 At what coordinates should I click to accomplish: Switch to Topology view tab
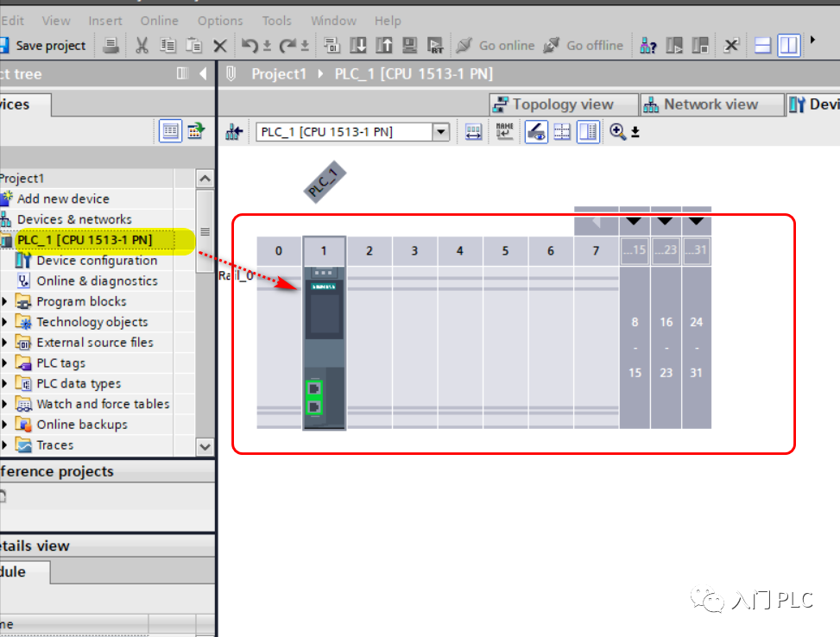pos(564,104)
